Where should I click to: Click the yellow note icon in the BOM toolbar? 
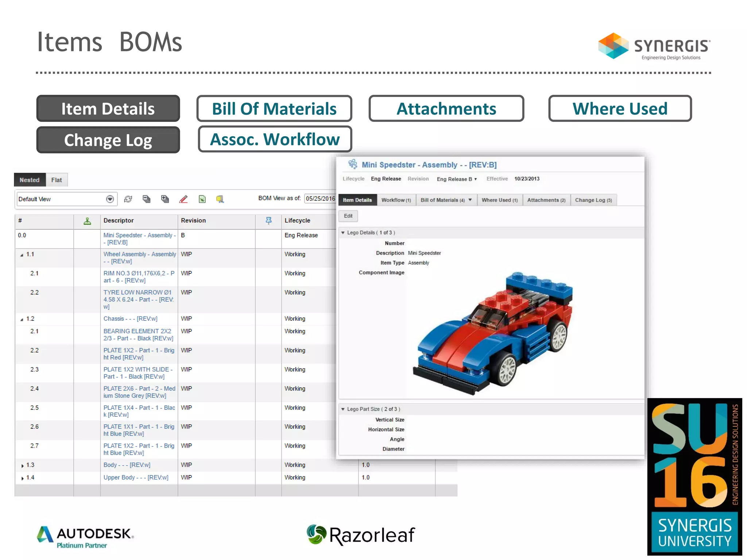pos(220,199)
